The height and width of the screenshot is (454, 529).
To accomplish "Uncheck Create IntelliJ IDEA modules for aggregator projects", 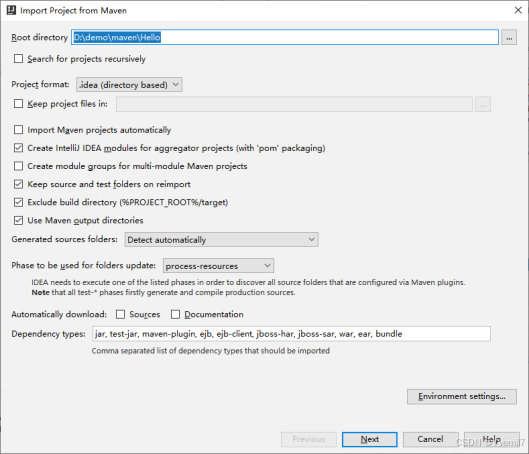I will (19, 148).
